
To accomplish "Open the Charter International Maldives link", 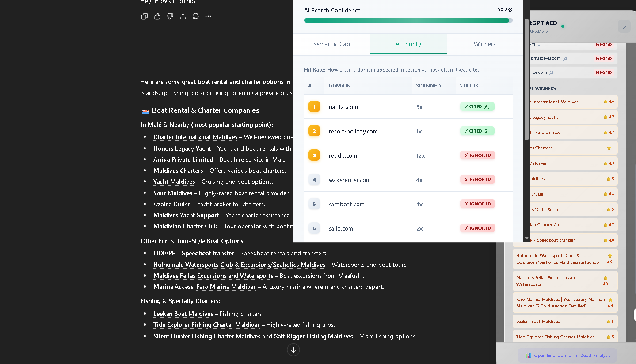I will 195,137.
